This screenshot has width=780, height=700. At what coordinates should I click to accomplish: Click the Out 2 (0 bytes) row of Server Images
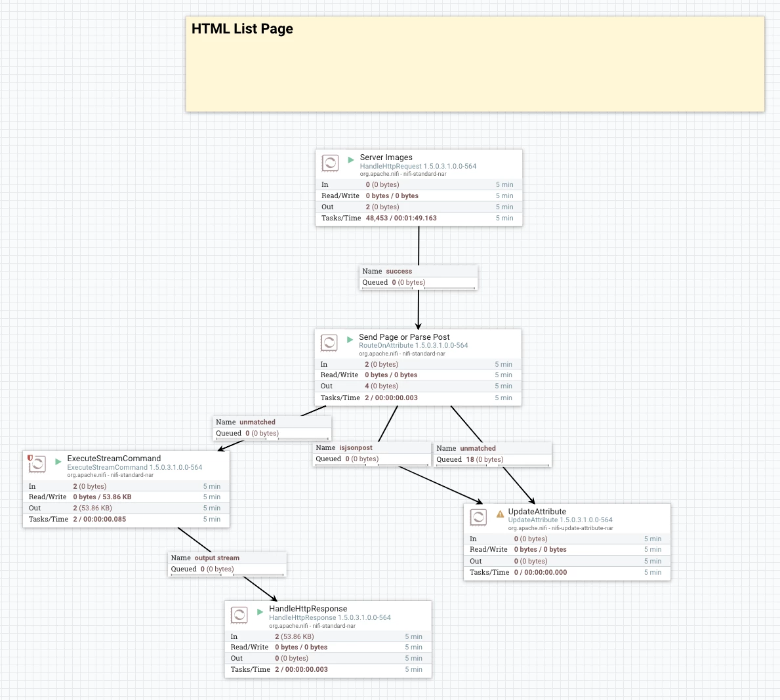pyautogui.click(x=419, y=207)
